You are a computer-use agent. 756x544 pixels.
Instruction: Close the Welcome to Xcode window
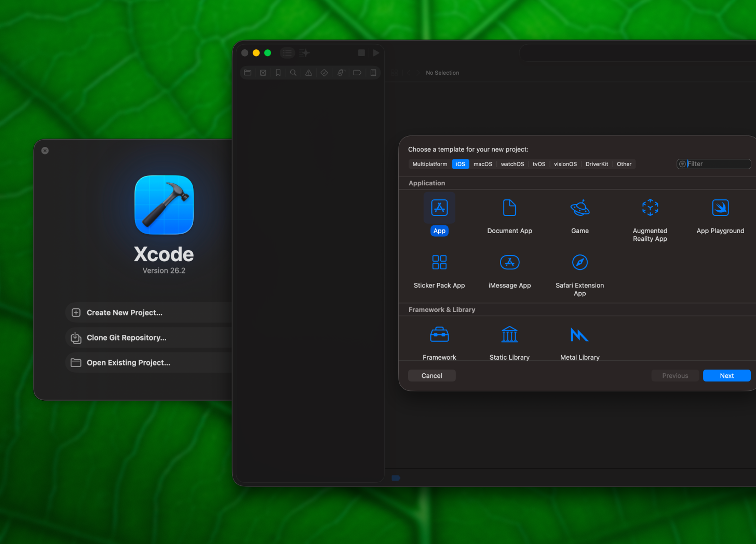click(45, 151)
